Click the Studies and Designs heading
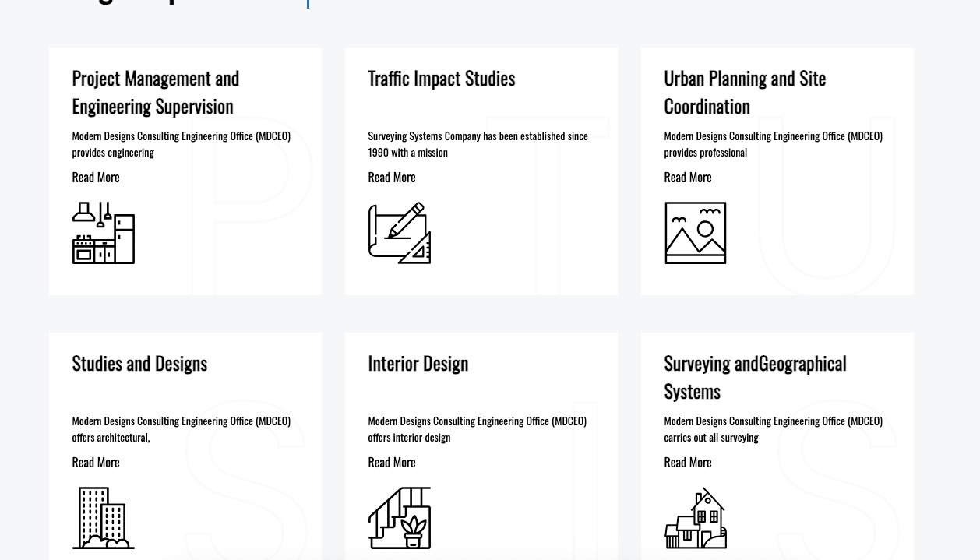 click(139, 364)
